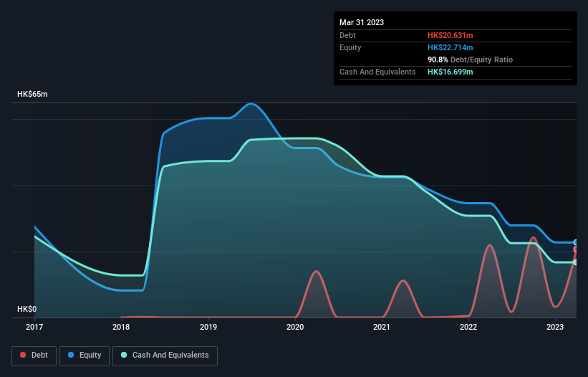Viewport: 588px width, 377px height.
Task: Click the Equity line peak in mid-2019
Action: pyautogui.click(x=251, y=103)
